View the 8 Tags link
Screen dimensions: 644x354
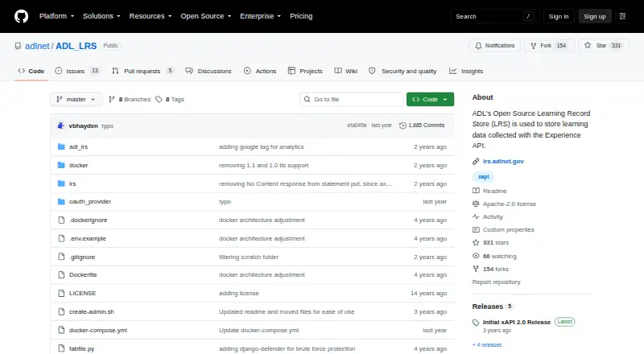[170, 100]
